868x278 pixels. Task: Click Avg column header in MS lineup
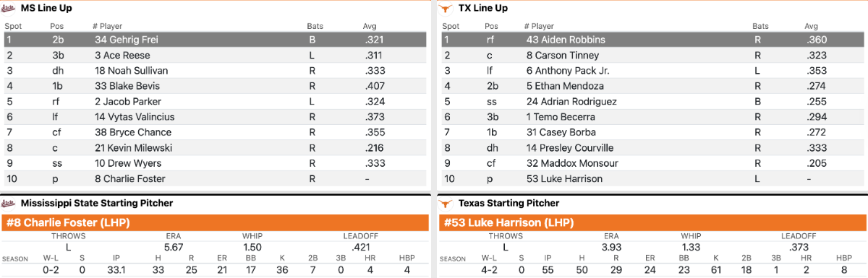(370, 26)
